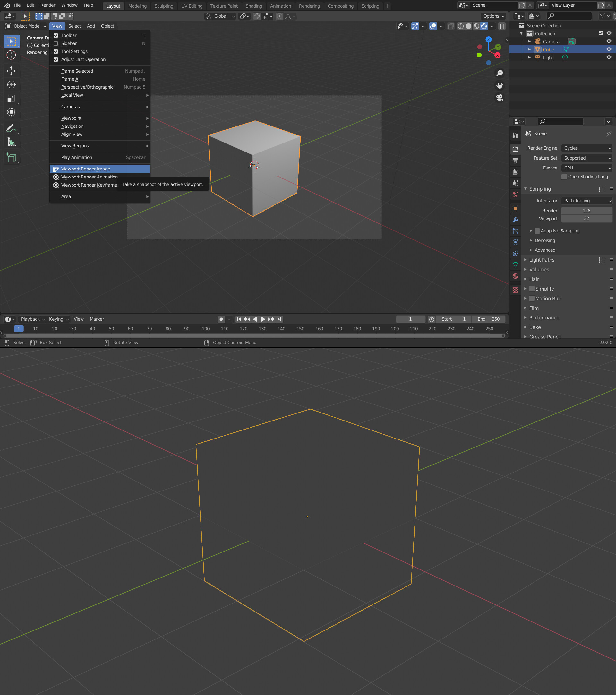This screenshot has height=695, width=616.
Task: Open Modifier Properties via wrench icon
Action: click(516, 220)
